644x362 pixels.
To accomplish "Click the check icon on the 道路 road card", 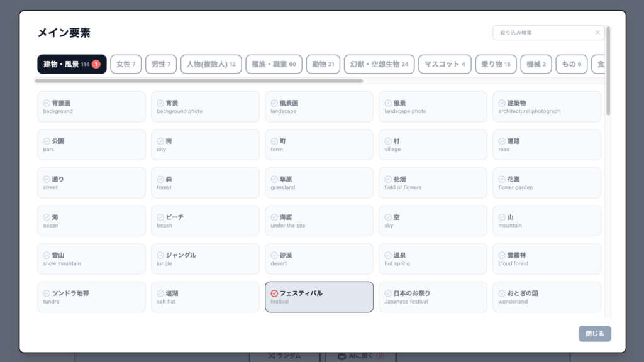I will pyautogui.click(x=501, y=141).
